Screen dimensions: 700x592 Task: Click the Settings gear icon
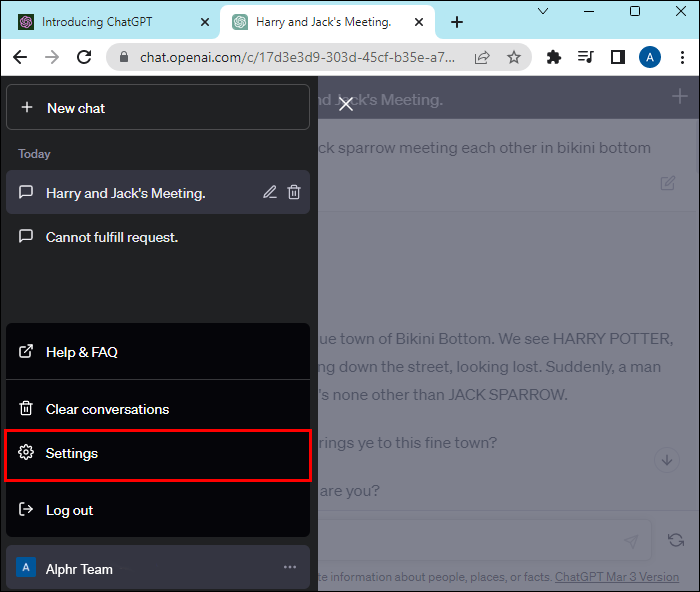click(x=26, y=452)
